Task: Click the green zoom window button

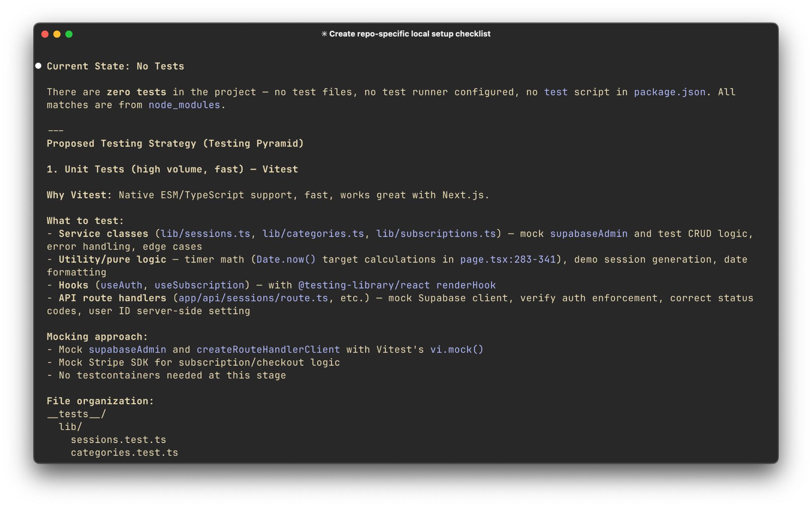Action: coord(69,34)
